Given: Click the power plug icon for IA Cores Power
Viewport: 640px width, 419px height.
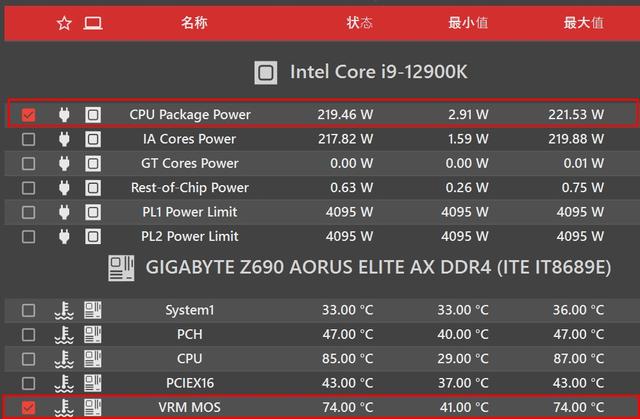Looking at the screenshot, I should (x=64, y=139).
